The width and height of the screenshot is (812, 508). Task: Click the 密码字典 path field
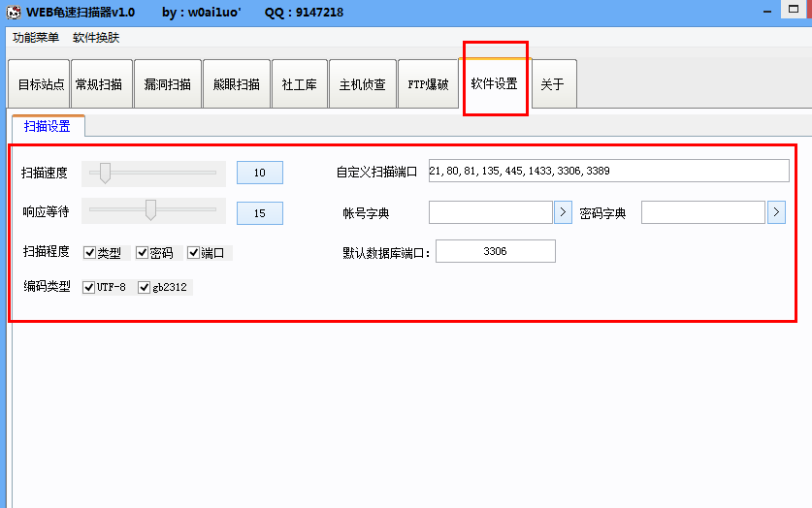pyautogui.click(x=702, y=212)
